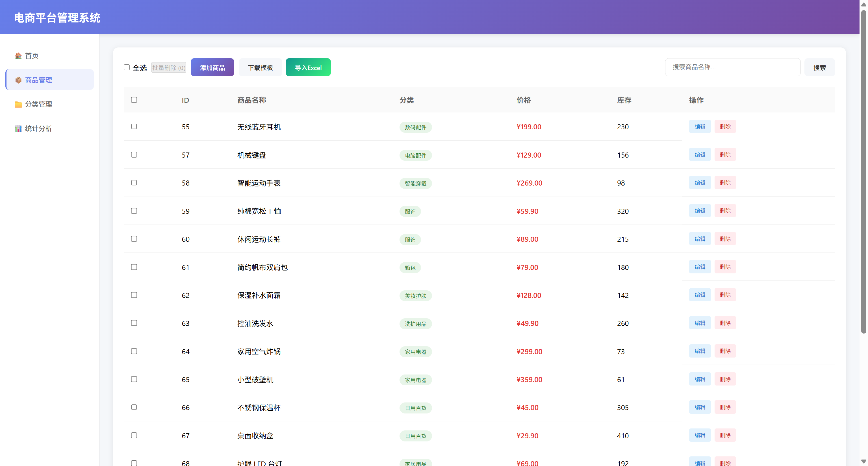Click the 库存 column header
The width and height of the screenshot is (868, 466).
pos(624,100)
